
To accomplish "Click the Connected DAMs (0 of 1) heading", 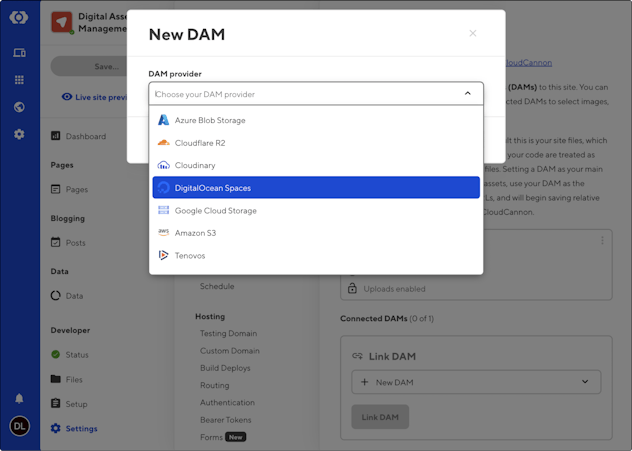I will pyautogui.click(x=387, y=318).
